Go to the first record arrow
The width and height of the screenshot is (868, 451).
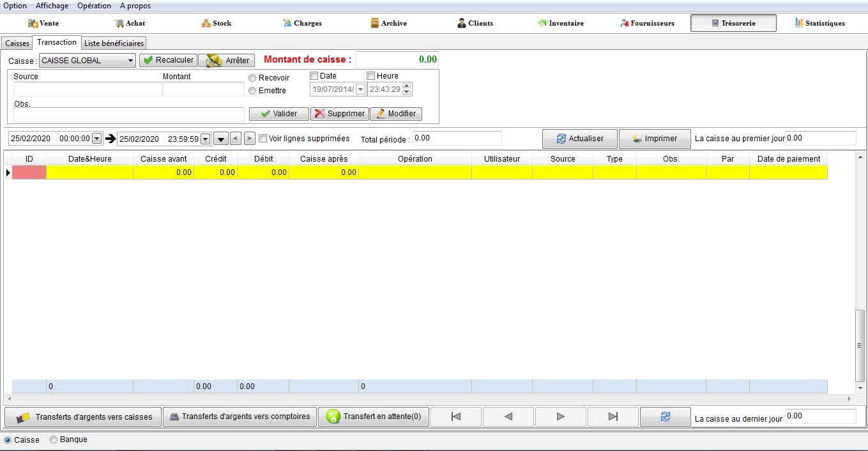tap(456, 417)
